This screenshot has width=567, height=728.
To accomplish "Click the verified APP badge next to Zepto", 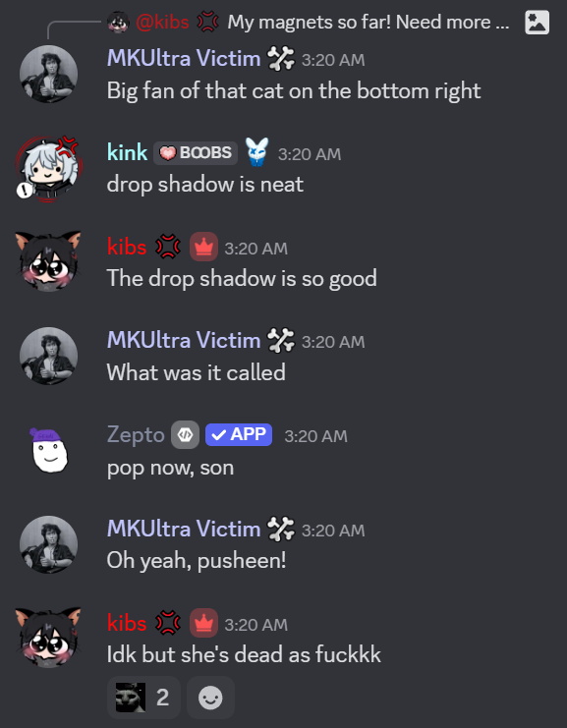I will tap(239, 434).
